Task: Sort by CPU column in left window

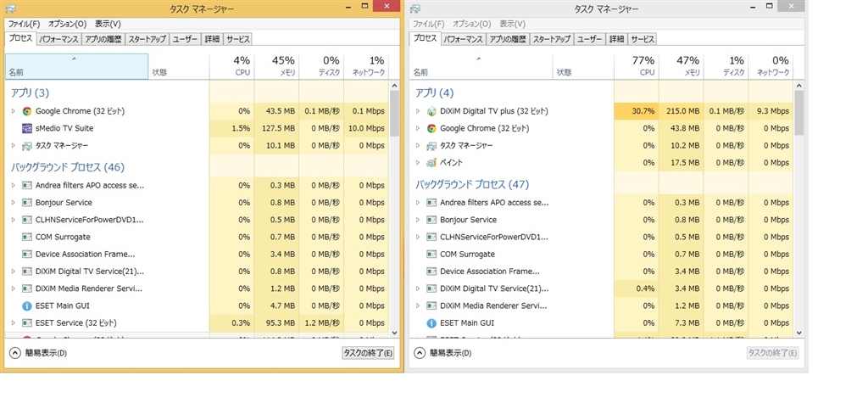Action: (x=232, y=66)
